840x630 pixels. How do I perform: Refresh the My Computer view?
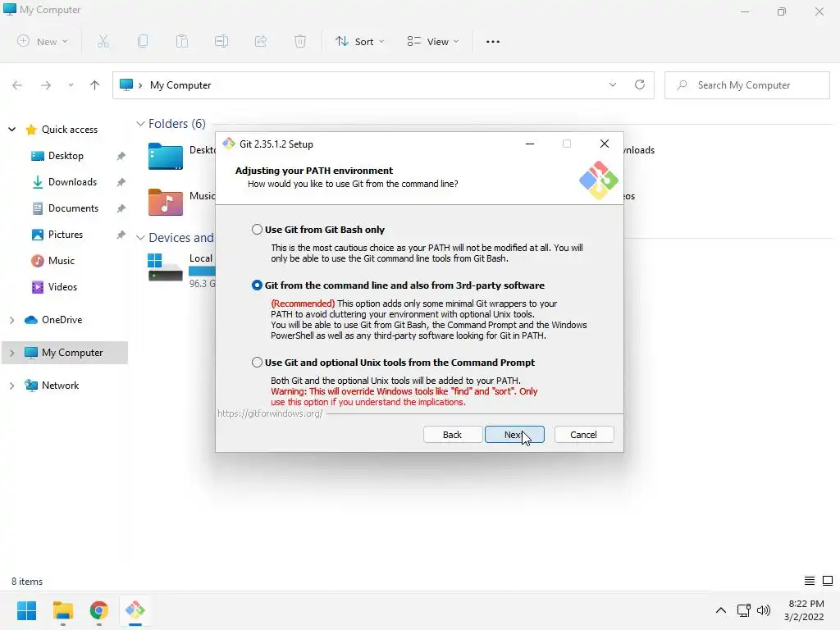click(640, 84)
